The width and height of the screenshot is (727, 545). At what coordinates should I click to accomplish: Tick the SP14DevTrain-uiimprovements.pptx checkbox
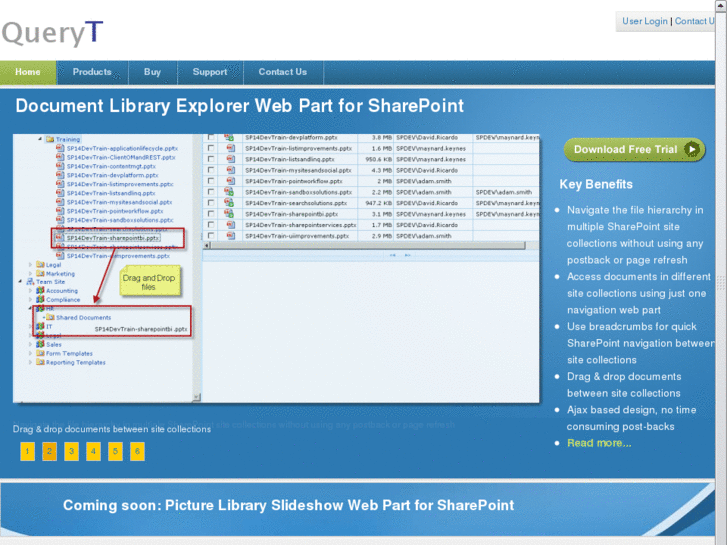211,235
